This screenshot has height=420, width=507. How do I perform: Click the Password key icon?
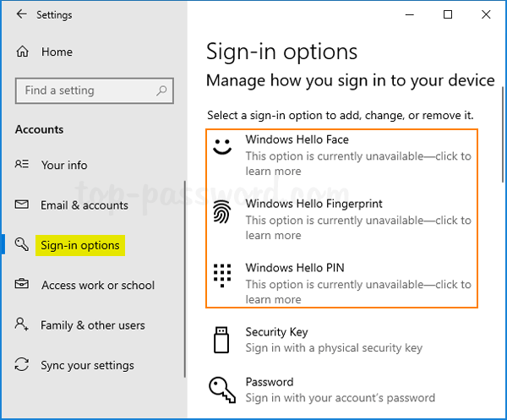[221, 389]
